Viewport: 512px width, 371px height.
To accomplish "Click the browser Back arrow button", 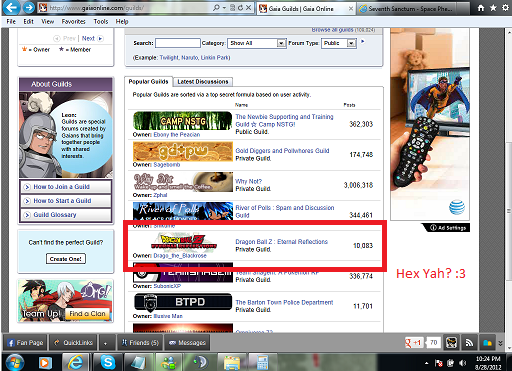I will 11,7.
